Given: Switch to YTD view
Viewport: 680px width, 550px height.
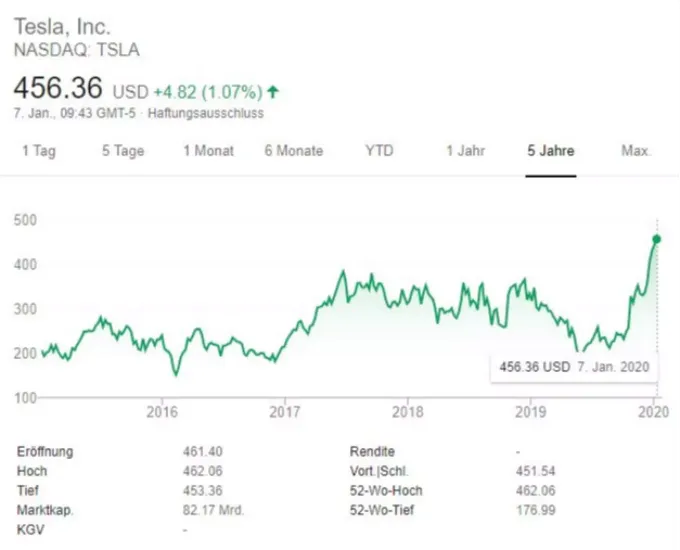Looking at the screenshot, I should click(379, 151).
